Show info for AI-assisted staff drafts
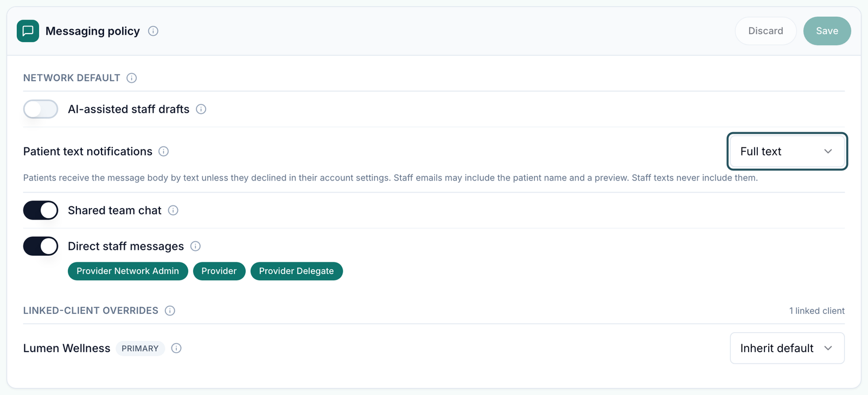This screenshot has width=868, height=395. tap(201, 109)
